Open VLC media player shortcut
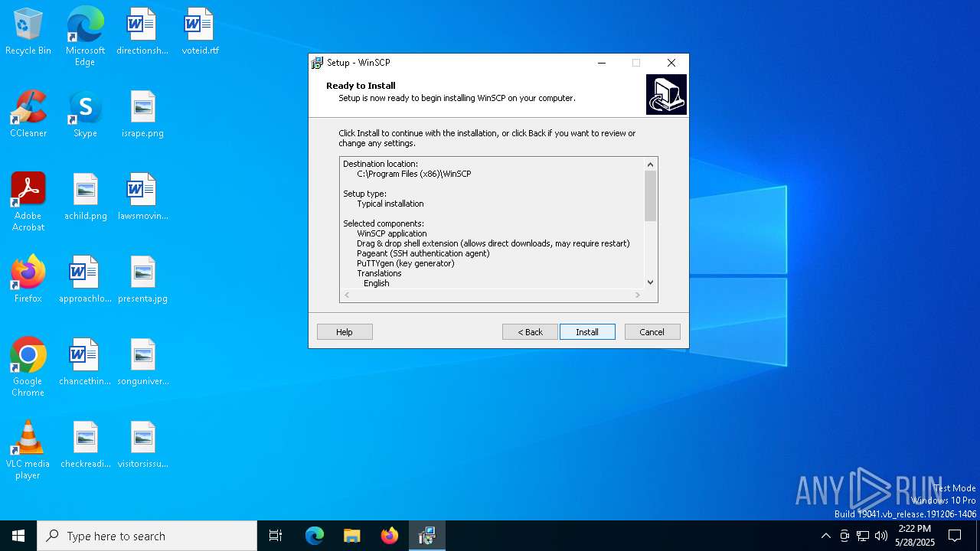980x551 pixels. pyautogui.click(x=28, y=450)
